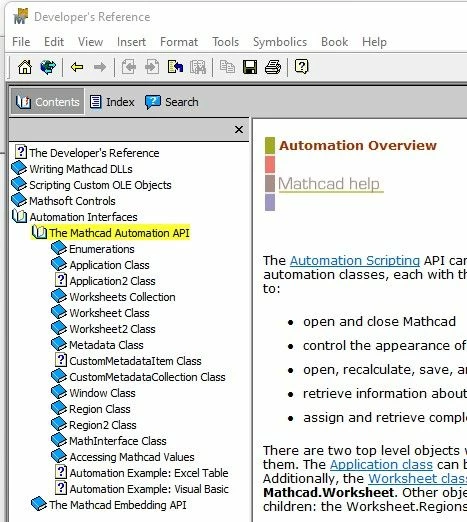Follow the Application class link
Screen dimensions: 467x522
click(x=381, y=464)
